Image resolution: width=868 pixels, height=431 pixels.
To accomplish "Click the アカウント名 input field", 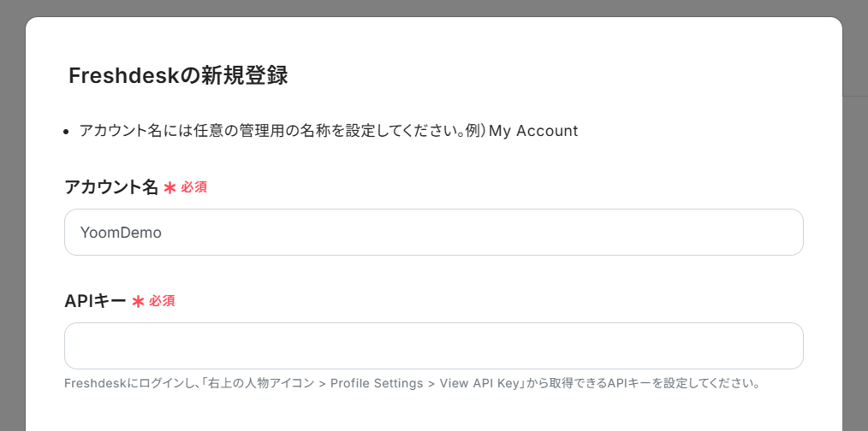I will (x=433, y=233).
